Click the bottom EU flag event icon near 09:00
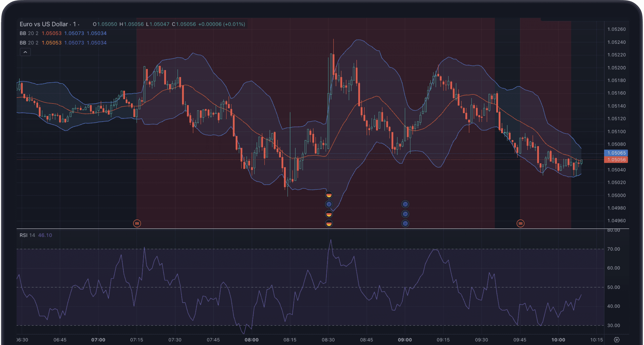The height and width of the screenshot is (345, 644). tap(405, 223)
